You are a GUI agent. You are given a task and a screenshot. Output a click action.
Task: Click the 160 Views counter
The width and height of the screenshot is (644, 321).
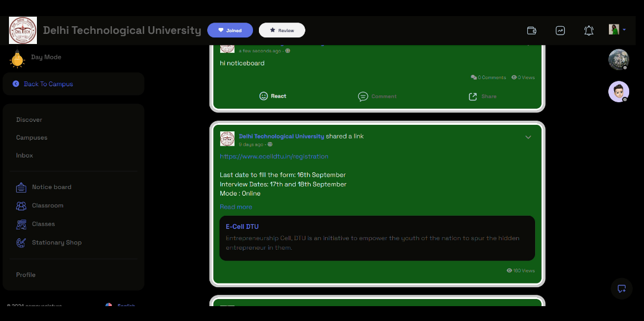pyautogui.click(x=521, y=270)
